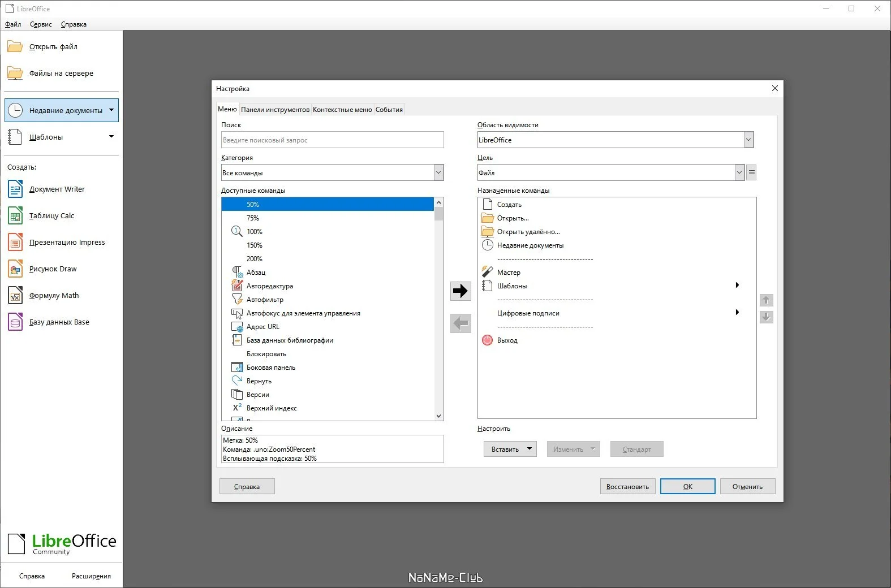The height and width of the screenshot is (588, 891).
Task: Click the Восстановить button
Action: [627, 486]
